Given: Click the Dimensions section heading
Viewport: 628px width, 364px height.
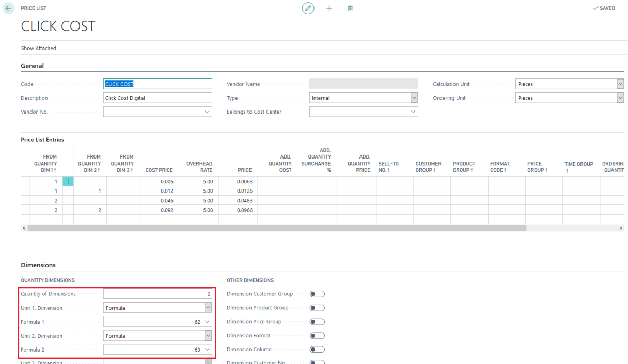Looking at the screenshot, I should click(38, 265).
